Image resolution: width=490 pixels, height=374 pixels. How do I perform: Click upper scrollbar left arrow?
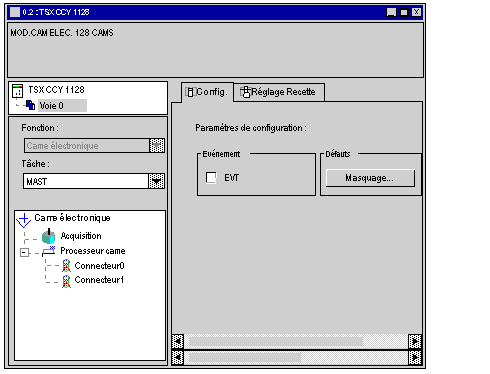click(178, 341)
